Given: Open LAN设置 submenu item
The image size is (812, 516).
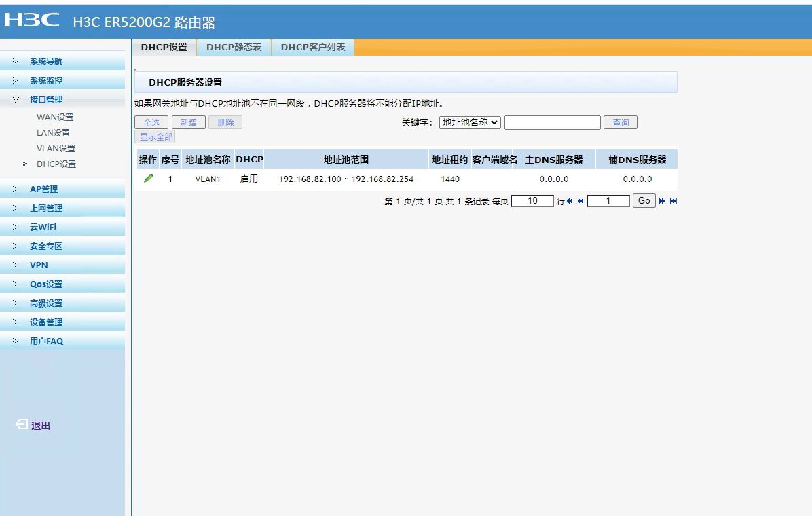Looking at the screenshot, I should pyautogui.click(x=53, y=132).
